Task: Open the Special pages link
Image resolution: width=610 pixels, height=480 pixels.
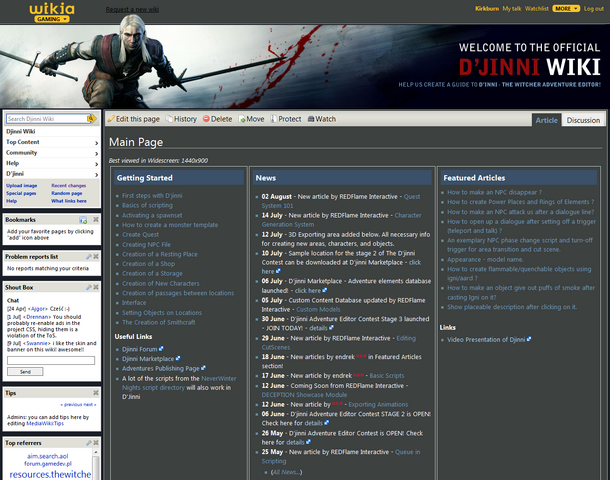Action: point(21,193)
